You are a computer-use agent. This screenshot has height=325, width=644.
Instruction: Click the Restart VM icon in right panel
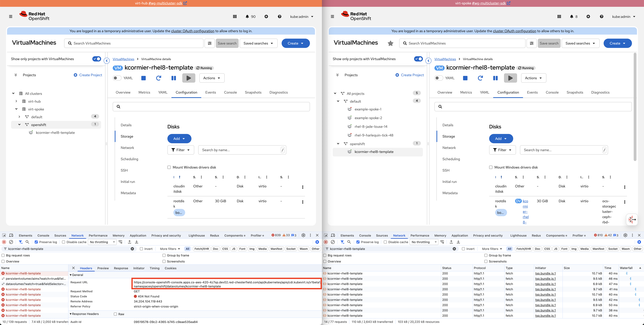tap(480, 78)
